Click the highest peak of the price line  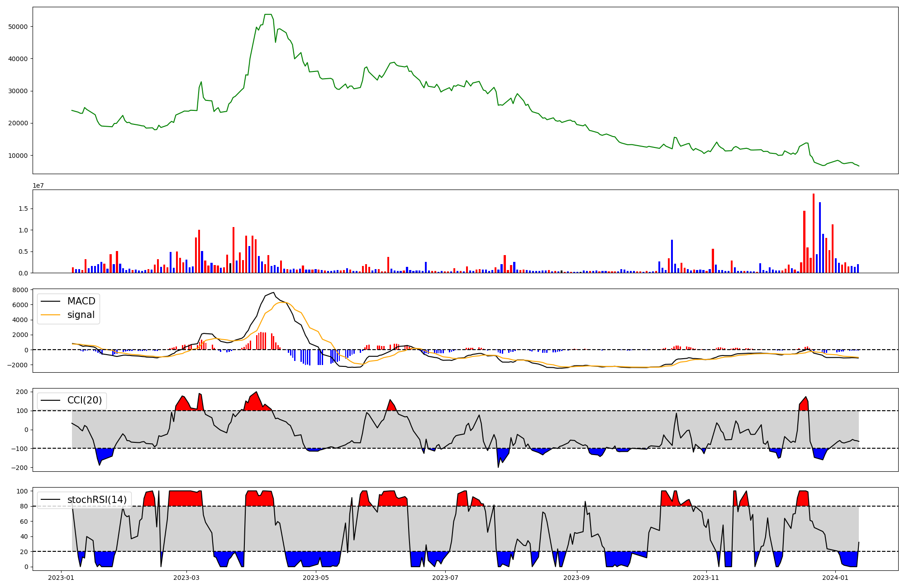tap(268, 15)
